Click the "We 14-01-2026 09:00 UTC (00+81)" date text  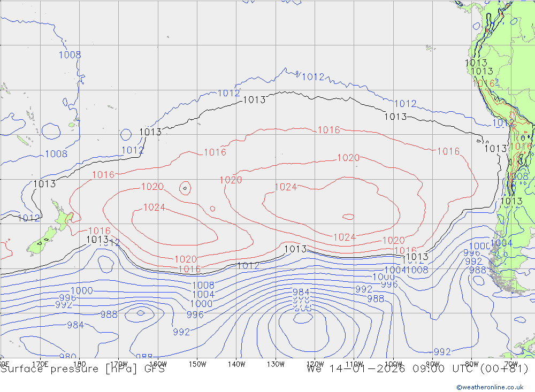(417, 369)
